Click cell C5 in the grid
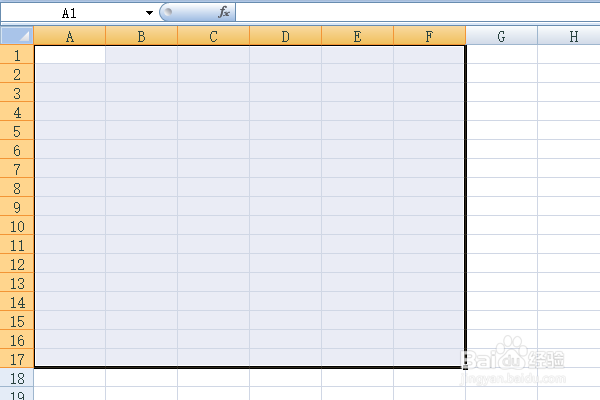This screenshot has width=600, height=400. click(x=214, y=131)
